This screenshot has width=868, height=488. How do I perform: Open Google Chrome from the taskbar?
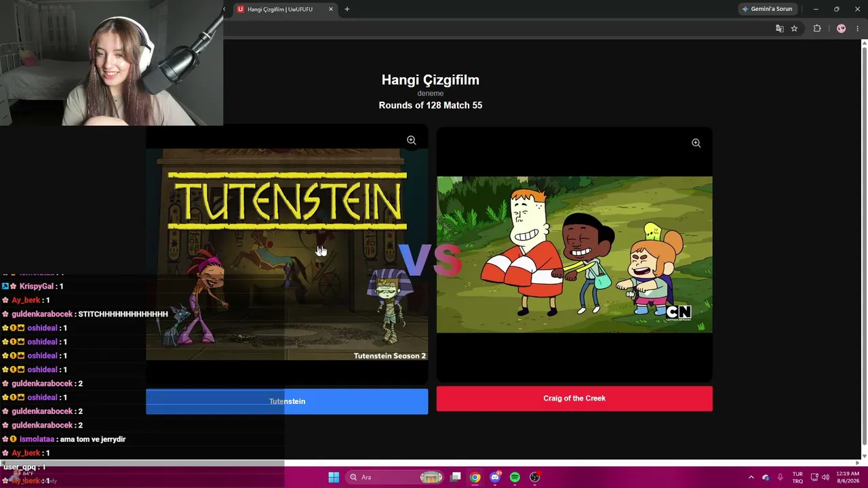tap(475, 477)
